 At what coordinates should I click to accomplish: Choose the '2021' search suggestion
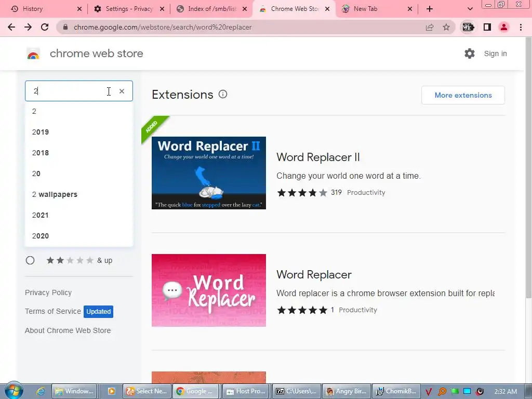click(x=79, y=215)
